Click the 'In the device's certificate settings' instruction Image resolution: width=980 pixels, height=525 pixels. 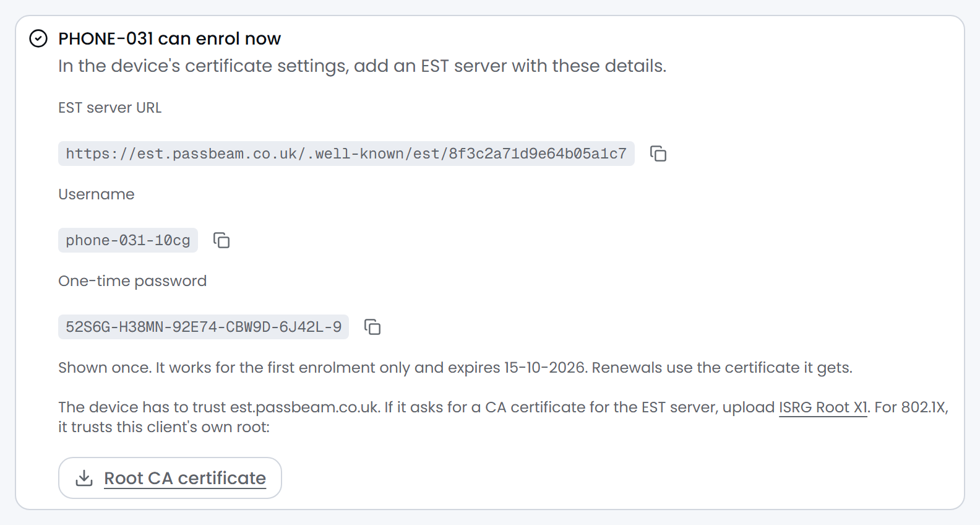(x=363, y=66)
